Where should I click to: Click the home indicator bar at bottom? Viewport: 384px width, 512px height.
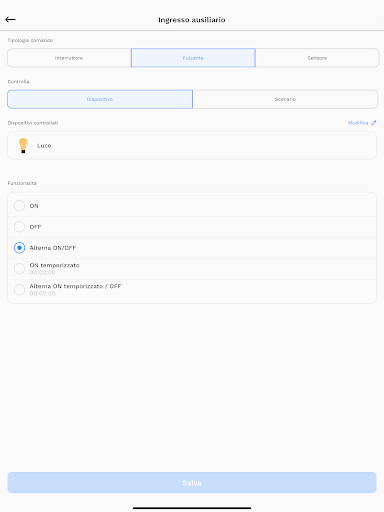click(x=192, y=508)
